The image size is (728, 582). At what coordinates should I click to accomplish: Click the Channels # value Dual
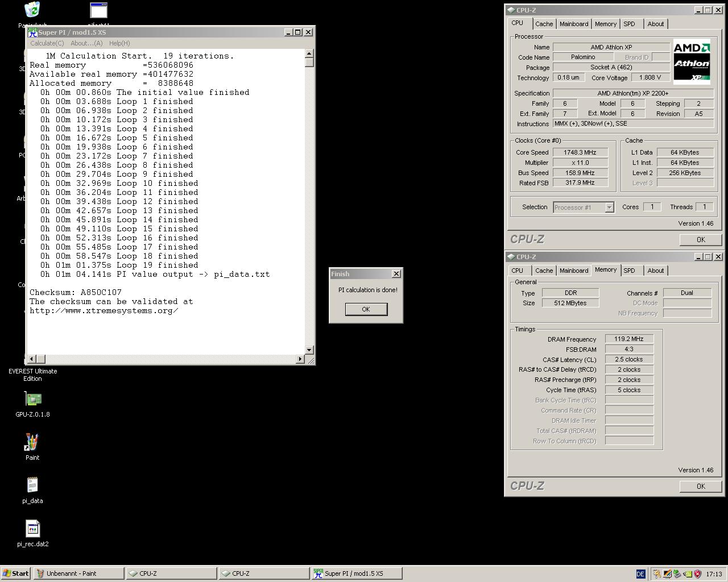pos(687,293)
